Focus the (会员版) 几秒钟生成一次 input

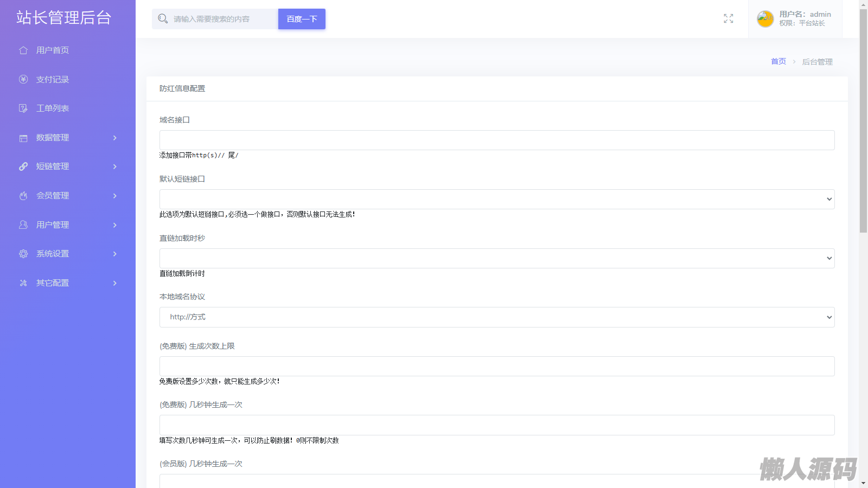(x=497, y=481)
